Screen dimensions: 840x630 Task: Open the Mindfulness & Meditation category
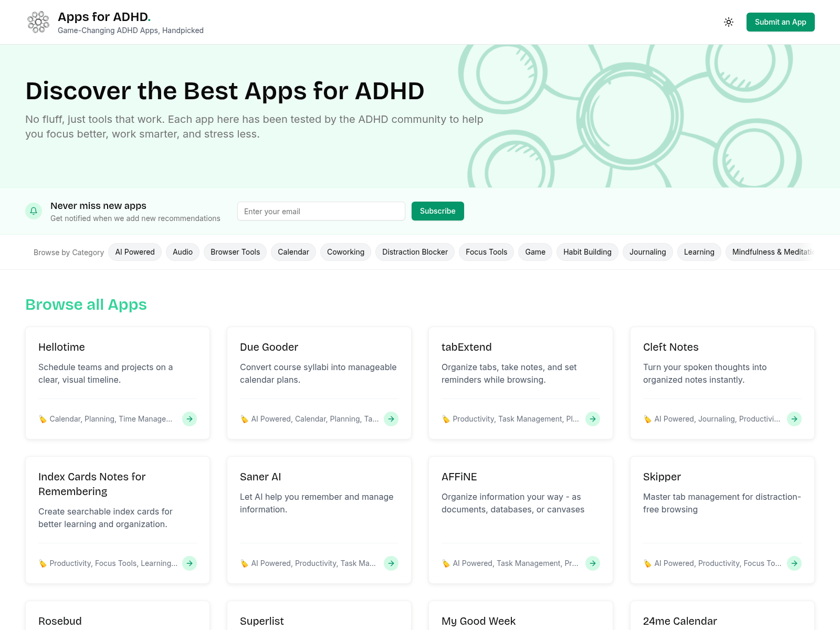click(x=772, y=252)
